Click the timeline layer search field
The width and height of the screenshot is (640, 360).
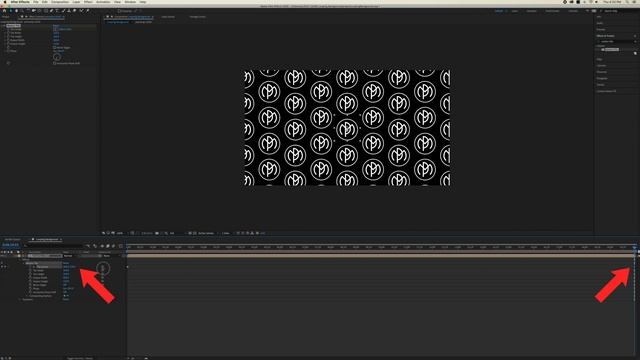53,246
